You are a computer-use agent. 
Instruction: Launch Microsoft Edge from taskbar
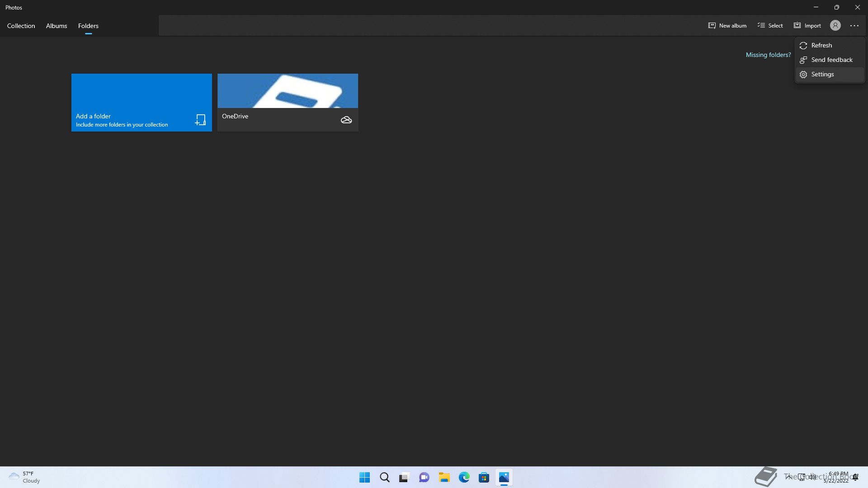pos(464,478)
